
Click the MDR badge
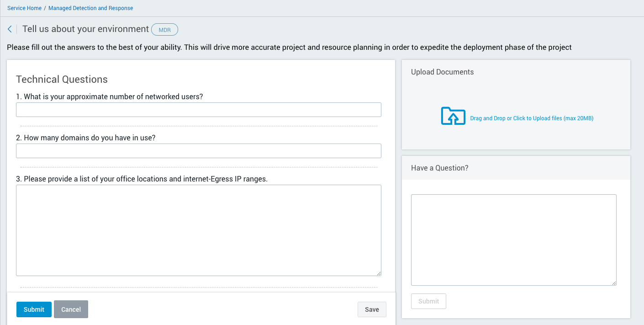pos(164,30)
